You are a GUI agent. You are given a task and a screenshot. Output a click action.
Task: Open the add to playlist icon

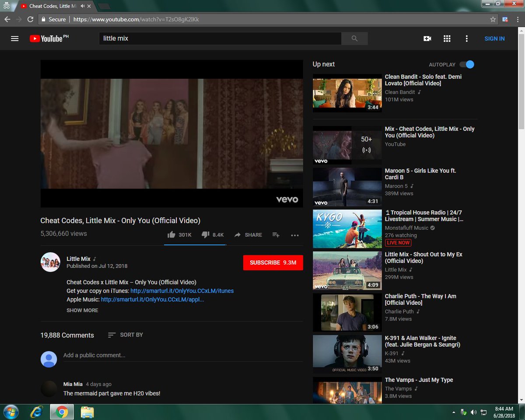pos(276,235)
